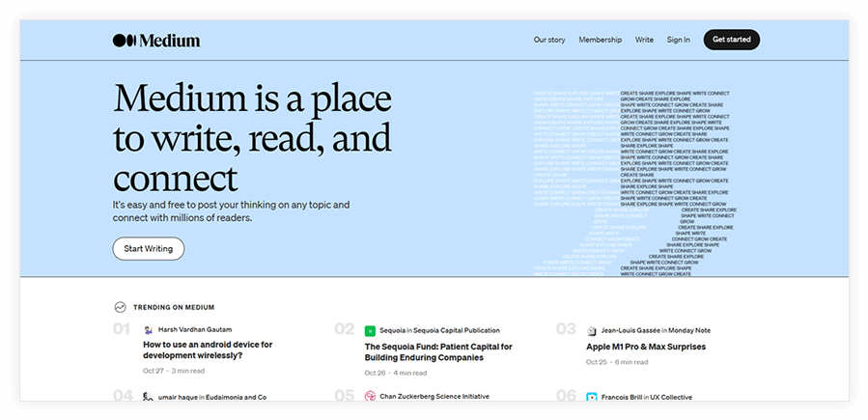Open Chan Zuckerberg Science Initiative author link

[x=434, y=397]
